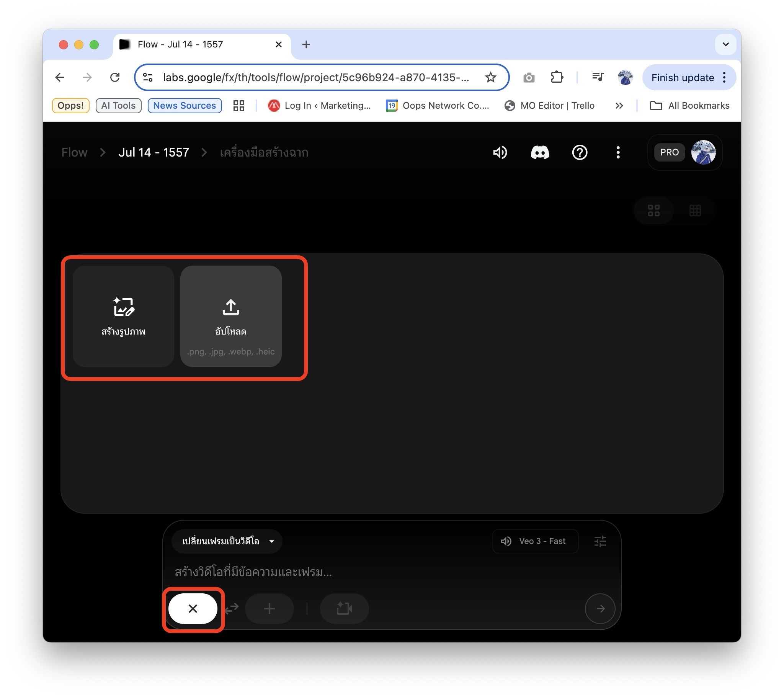Add the end frame with plus button
This screenshot has height=699, width=784.
click(269, 608)
